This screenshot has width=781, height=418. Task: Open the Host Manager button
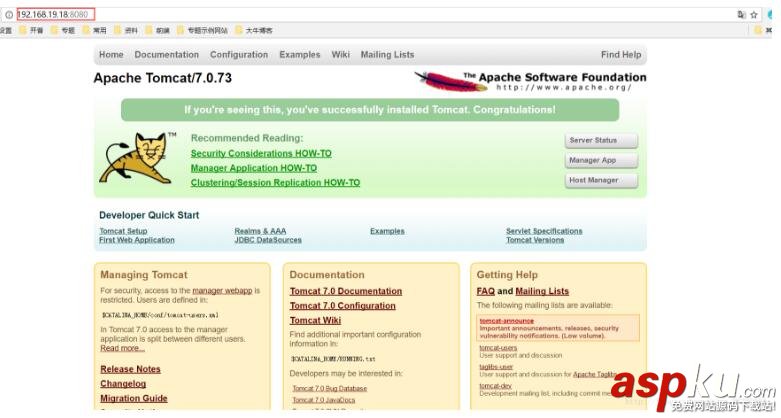tap(601, 180)
